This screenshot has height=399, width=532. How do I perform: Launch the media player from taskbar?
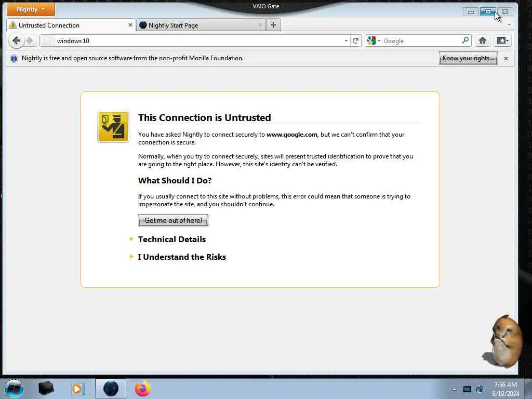pos(77,389)
